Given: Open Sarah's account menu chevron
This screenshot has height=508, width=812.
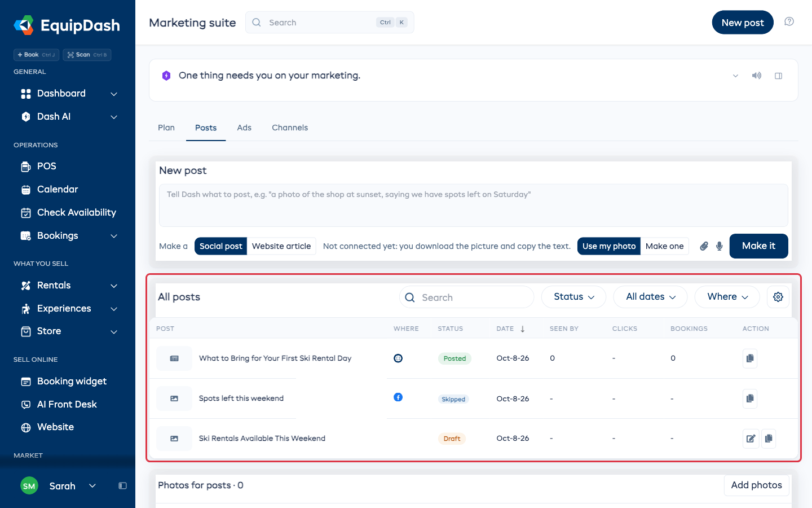Looking at the screenshot, I should (x=92, y=486).
